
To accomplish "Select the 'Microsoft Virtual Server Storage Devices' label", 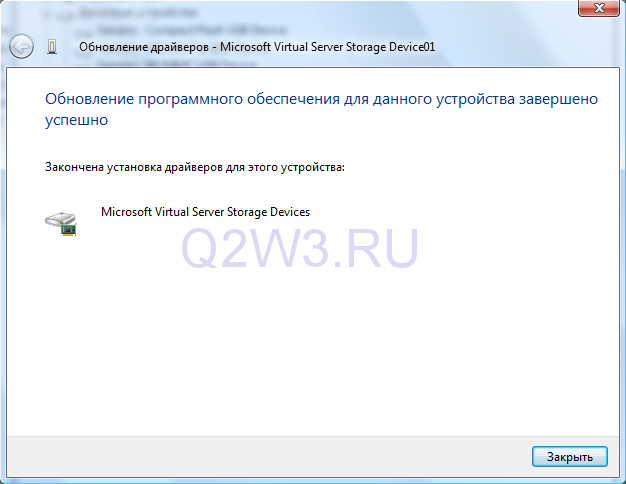I will [x=206, y=212].
